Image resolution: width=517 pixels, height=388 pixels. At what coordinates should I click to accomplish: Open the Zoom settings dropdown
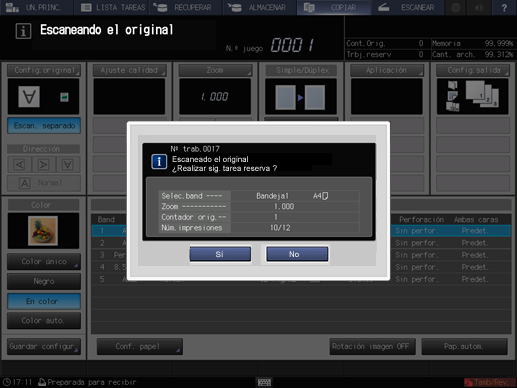pos(215,70)
